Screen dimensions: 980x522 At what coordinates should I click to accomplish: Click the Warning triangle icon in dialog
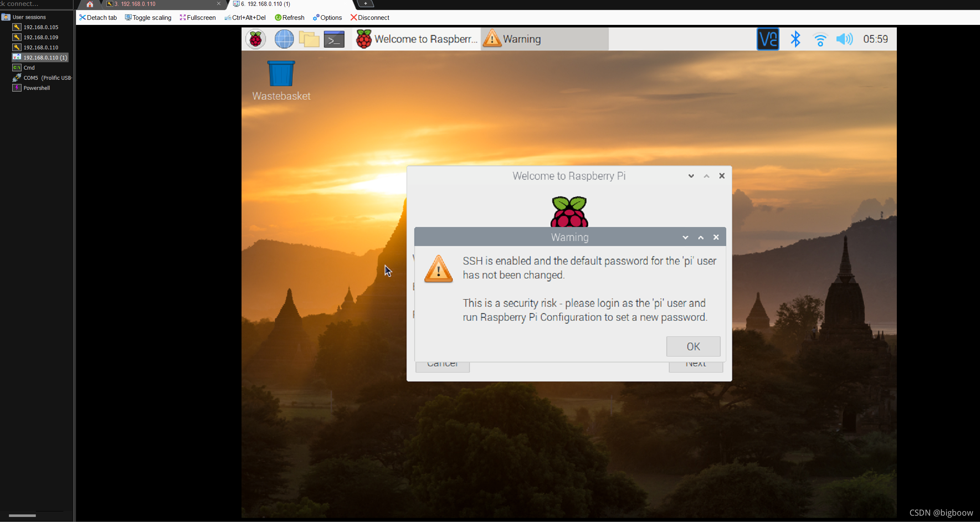(438, 268)
